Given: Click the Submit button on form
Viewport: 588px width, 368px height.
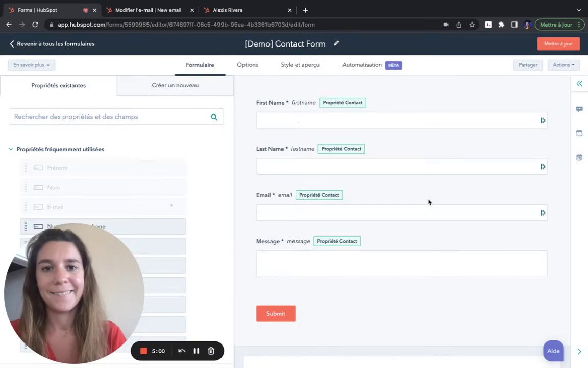Looking at the screenshot, I should [276, 313].
